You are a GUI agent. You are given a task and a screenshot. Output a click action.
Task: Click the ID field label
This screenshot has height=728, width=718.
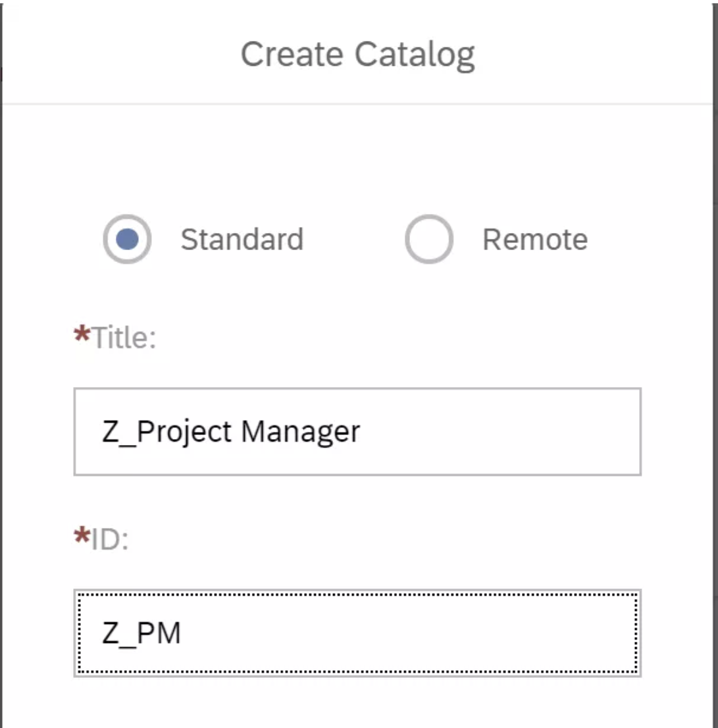pyautogui.click(x=110, y=540)
